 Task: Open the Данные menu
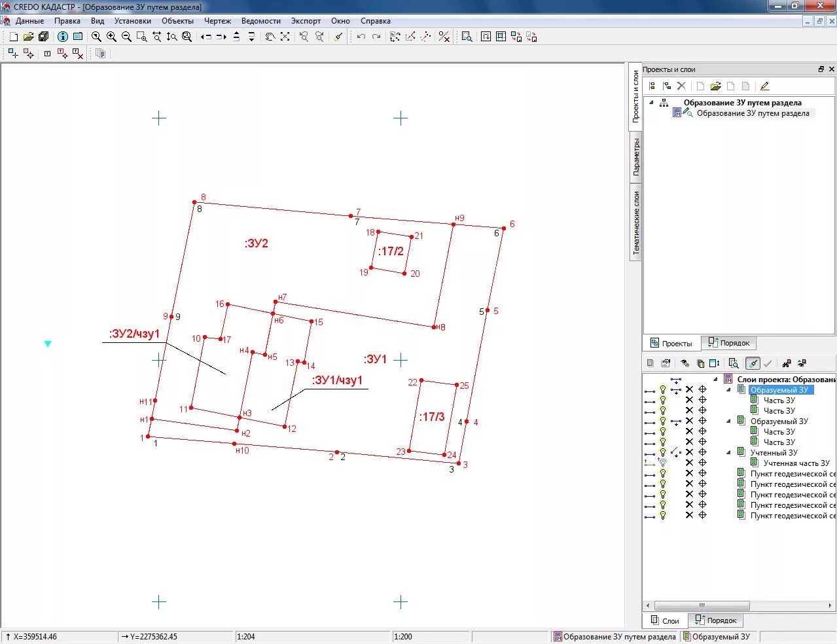[29, 21]
